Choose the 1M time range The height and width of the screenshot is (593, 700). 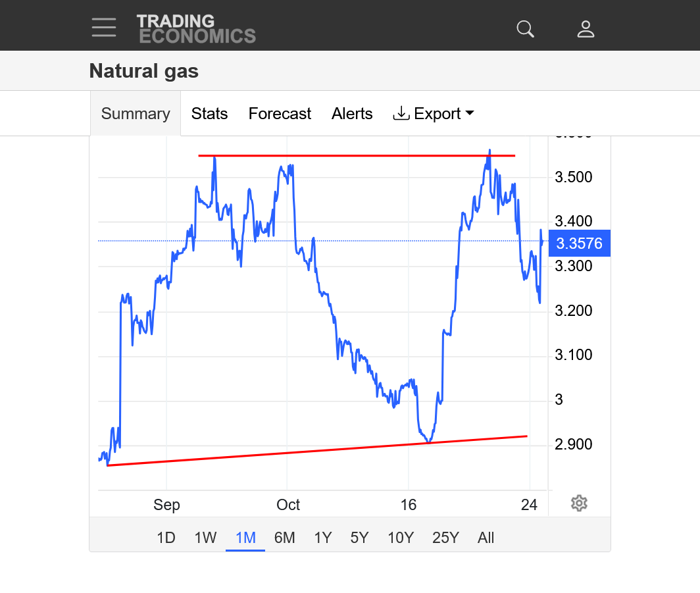pyautogui.click(x=245, y=538)
